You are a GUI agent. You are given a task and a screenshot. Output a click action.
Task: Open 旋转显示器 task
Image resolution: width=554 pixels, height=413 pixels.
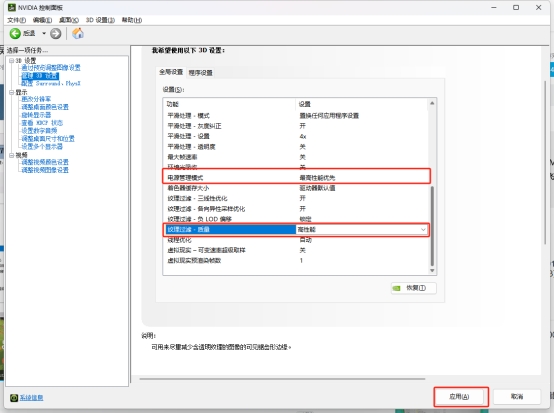[x=36, y=115]
